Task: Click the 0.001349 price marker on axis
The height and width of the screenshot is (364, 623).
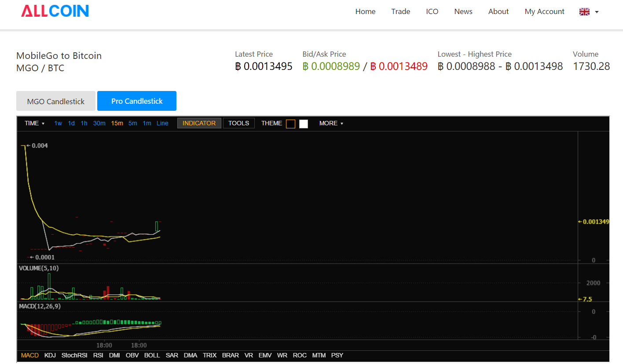Action: [x=594, y=222]
